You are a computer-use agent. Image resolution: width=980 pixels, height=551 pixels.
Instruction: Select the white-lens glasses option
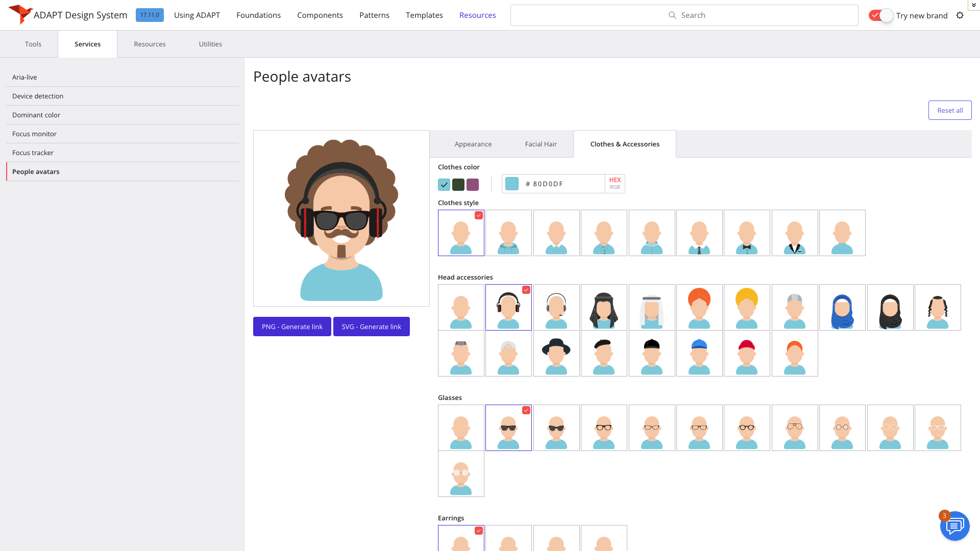(461, 474)
